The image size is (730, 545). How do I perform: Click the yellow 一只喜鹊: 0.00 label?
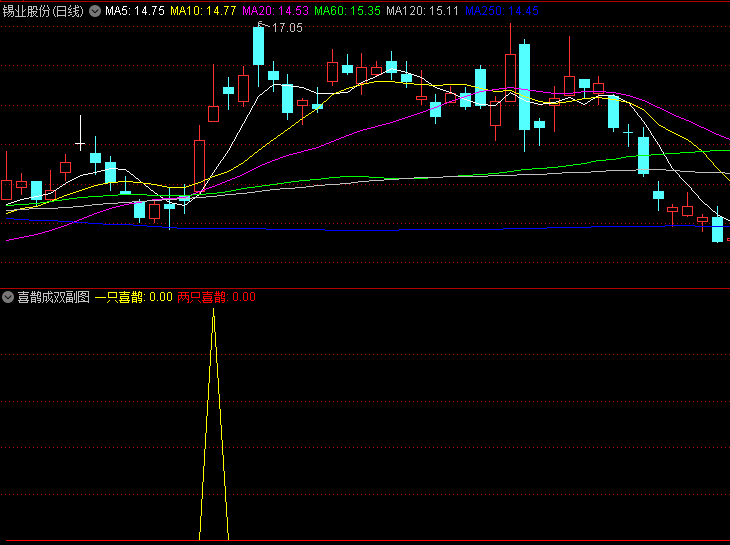[x=133, y=297]
